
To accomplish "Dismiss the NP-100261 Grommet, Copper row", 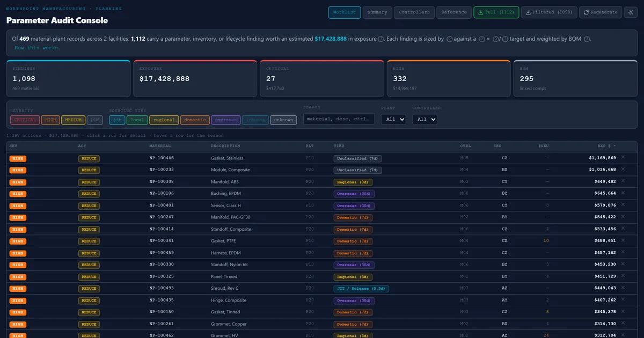I will (623, 323).
